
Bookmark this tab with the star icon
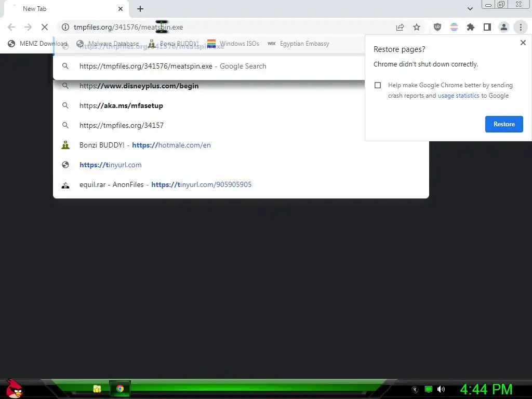[x=417, y=27]
